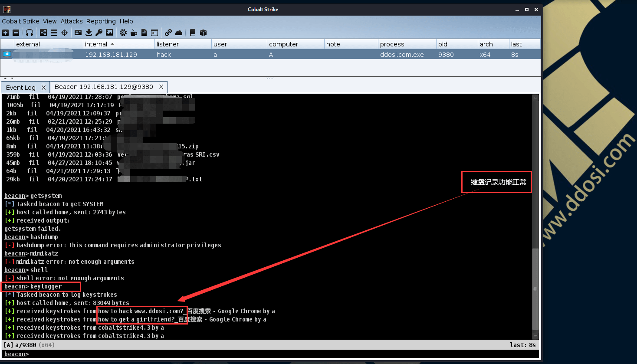Image resolution: width=637 pixels, height=364 pixels.
Task: Close the Event Log tab
Action: (43, 87)
